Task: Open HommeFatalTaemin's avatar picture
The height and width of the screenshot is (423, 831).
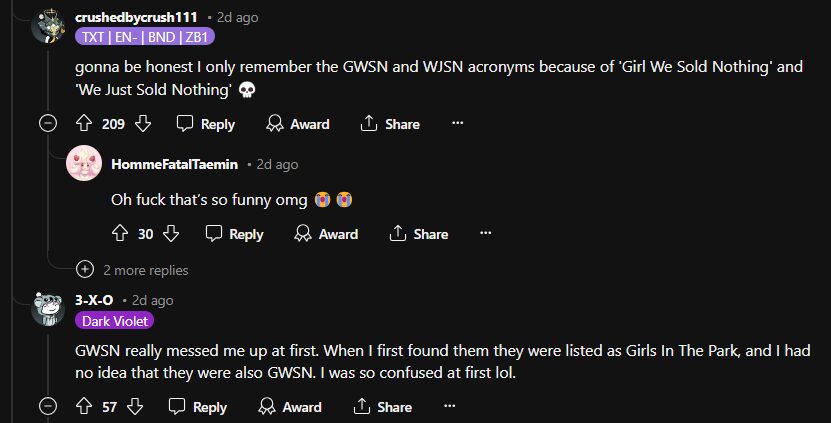Action: [83, 163]
